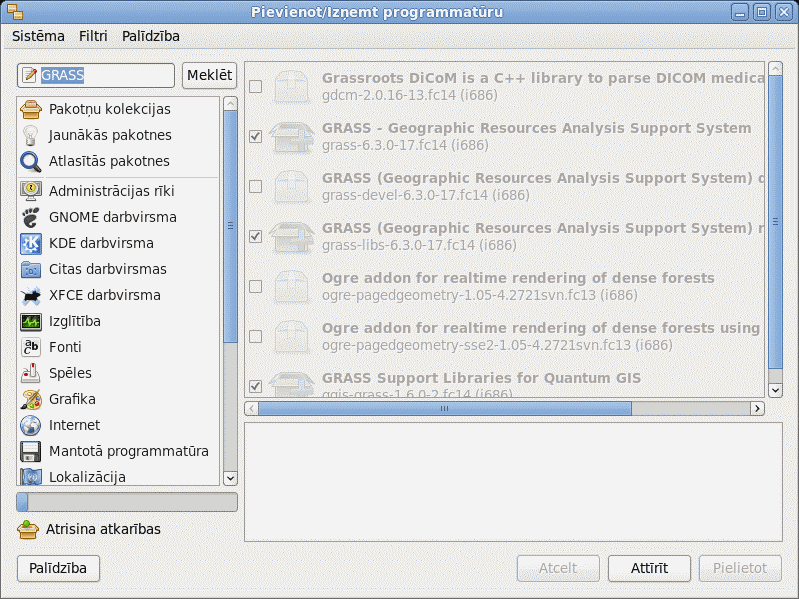Click the category list scrollbar thumb
This screenshot has width=799, height=599.
(x=230, y=226)
